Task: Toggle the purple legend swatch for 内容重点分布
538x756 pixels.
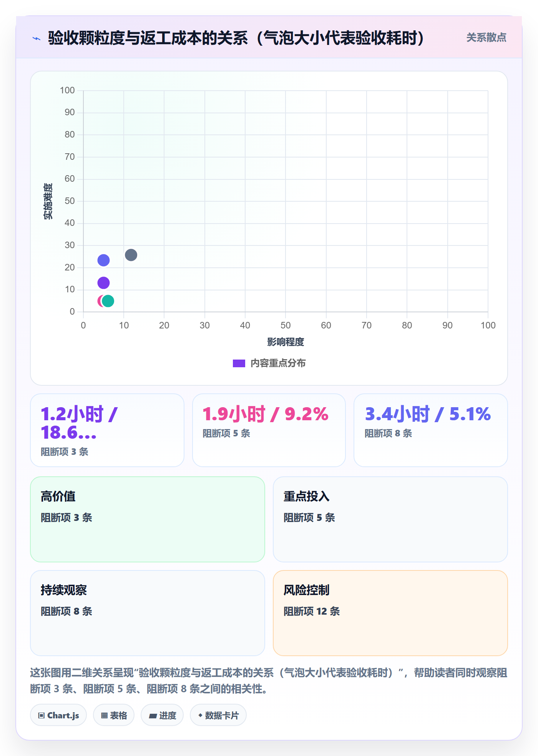Action: [x=239, y=363]
